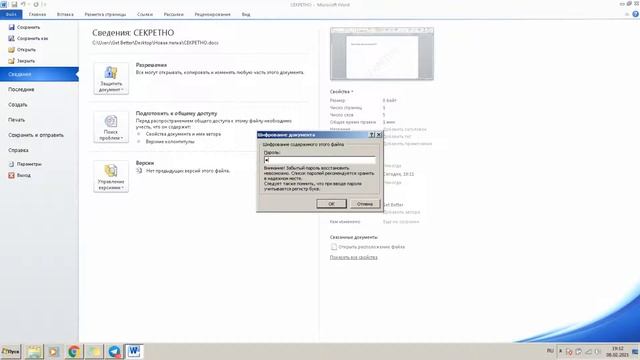Viewport: 640px width, 360px height.
Task: Click the document preview thumbnail
Action: pos(382,54)
